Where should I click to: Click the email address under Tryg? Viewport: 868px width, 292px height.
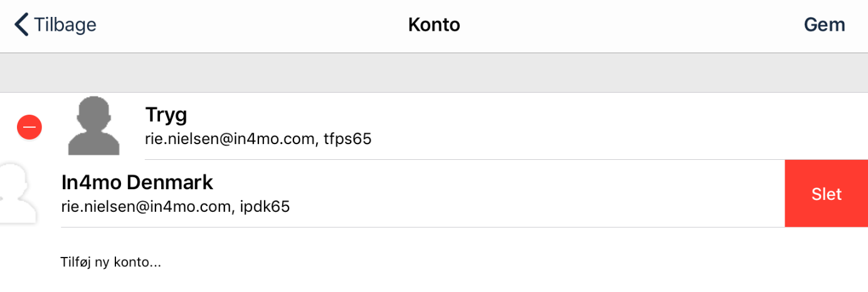point(229,138)
